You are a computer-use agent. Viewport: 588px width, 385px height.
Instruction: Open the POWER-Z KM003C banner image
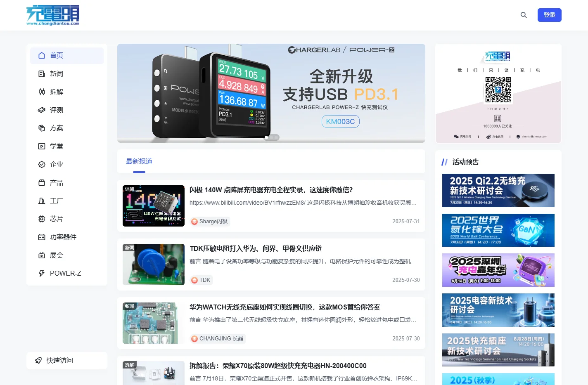pos(271,93)
